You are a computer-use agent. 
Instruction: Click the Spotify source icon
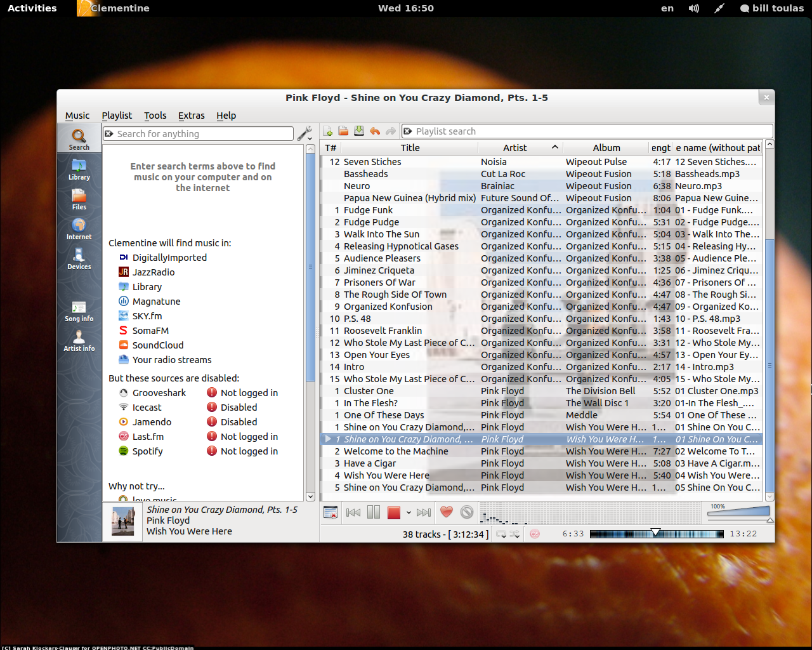tap(124, 451)
